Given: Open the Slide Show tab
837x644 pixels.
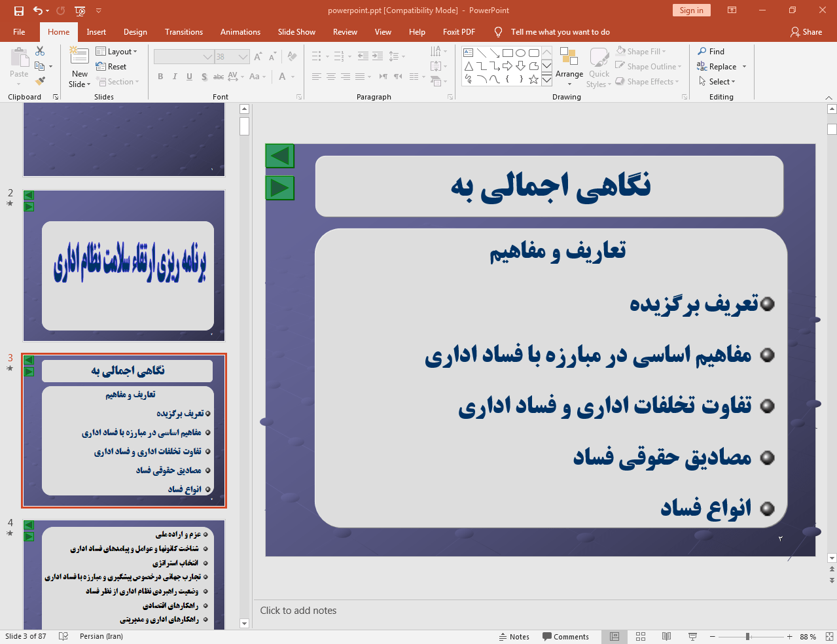Looking at the screenshot, I should (x=296, y=32).
